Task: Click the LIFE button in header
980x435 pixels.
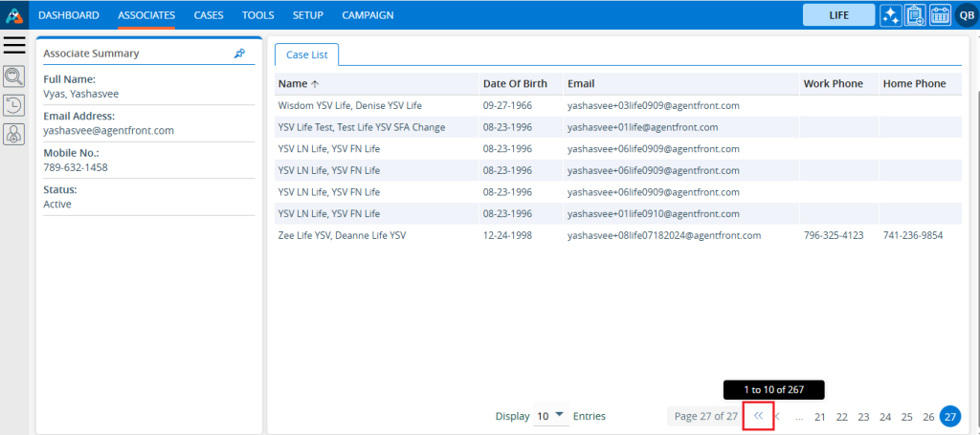Action: coord(837,15)
